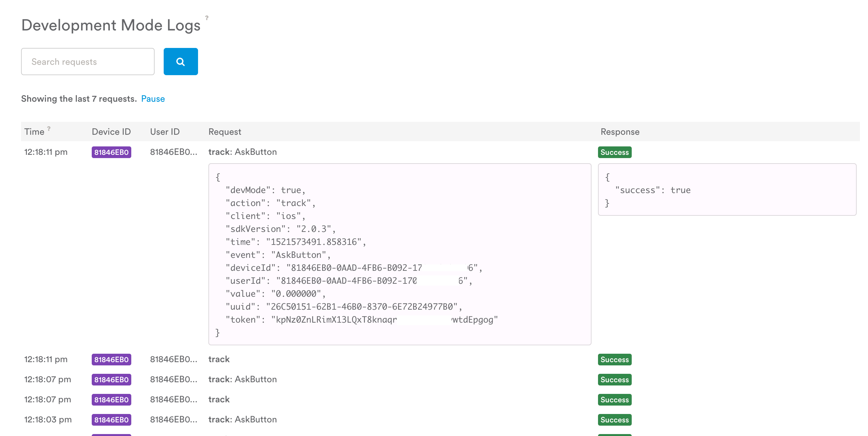Click Success badge on expanded AskButton row
Screen dimensions: 868x436
click(x=615, y=152)
